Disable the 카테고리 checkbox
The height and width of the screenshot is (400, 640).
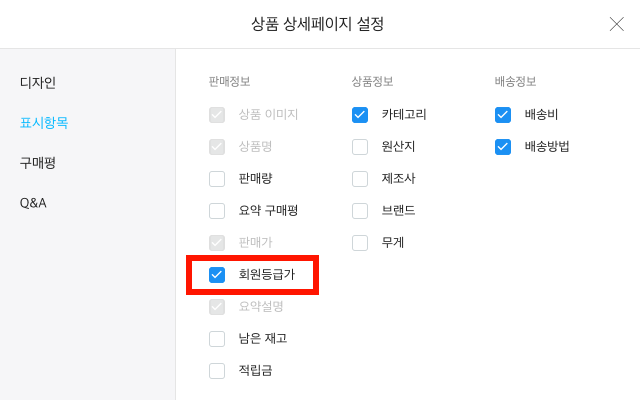360,114
